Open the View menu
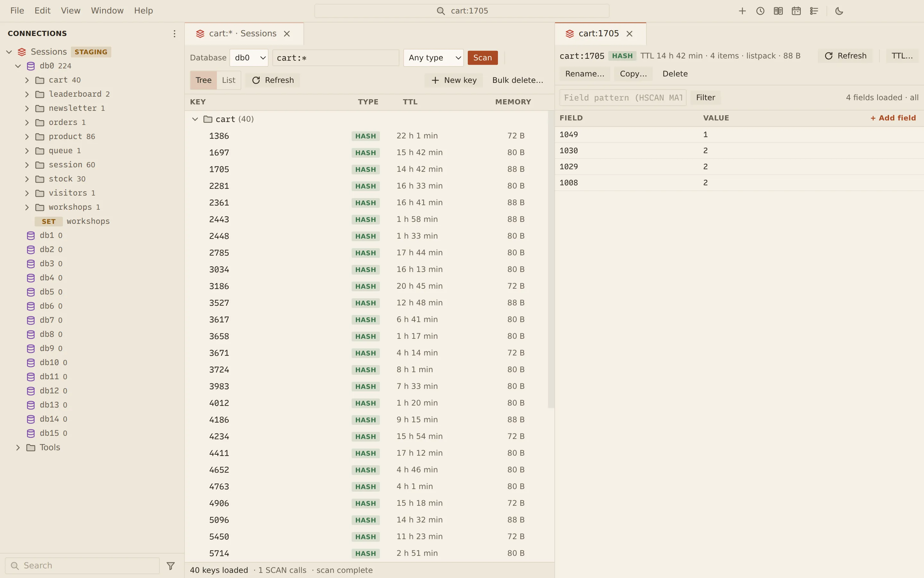 (71, 11)
